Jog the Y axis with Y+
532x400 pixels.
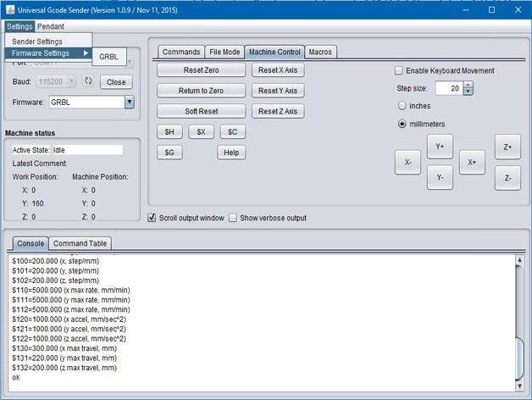(x=440, y=147)
